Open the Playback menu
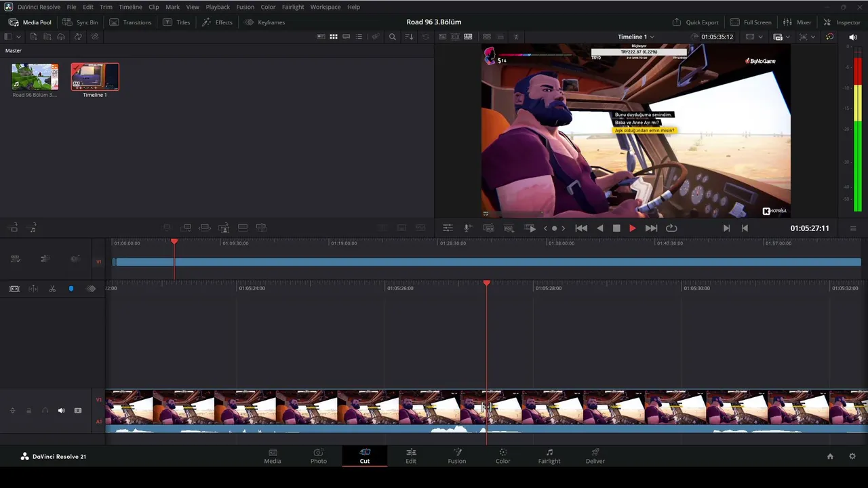Viewport: 868px width, 488px height. click(218, 7)
